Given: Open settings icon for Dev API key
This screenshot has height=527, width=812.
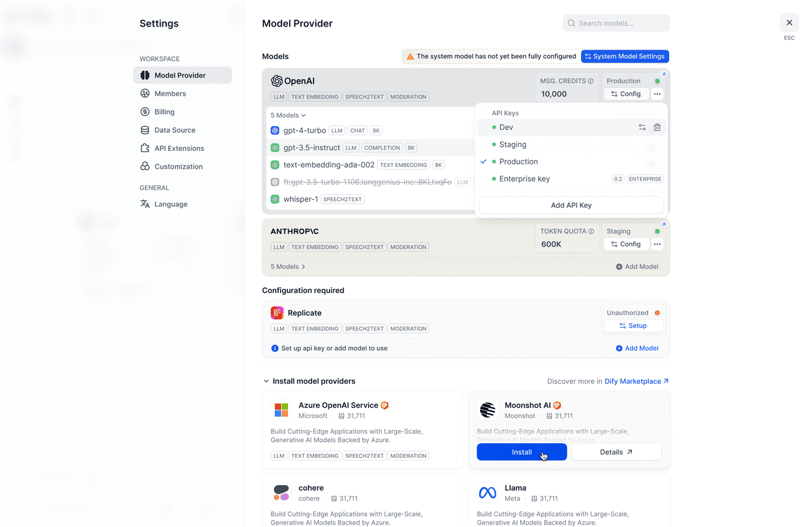Looking at the screenshot, I should 642,127.
